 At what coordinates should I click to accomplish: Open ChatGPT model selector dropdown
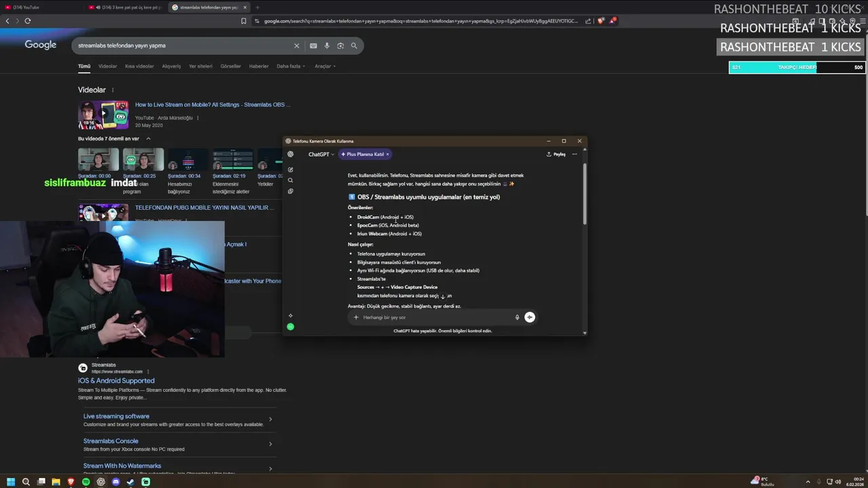click(321, 155)
